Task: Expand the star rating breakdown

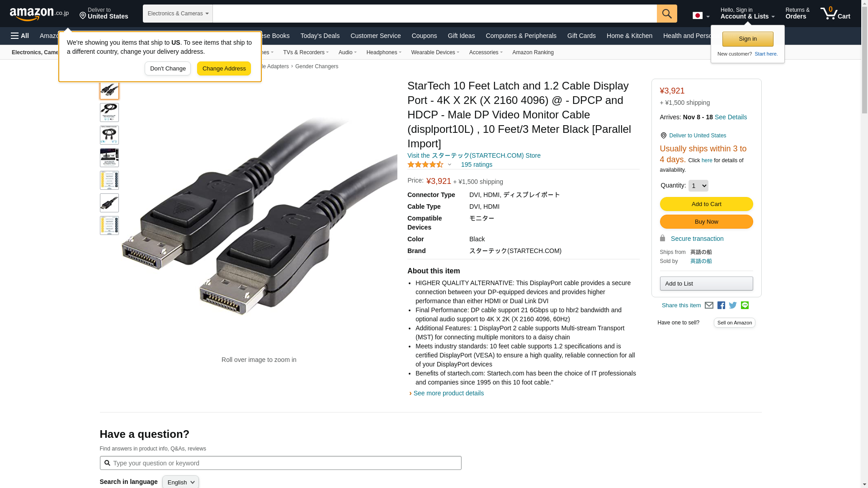Action: (x=449, y=164)
